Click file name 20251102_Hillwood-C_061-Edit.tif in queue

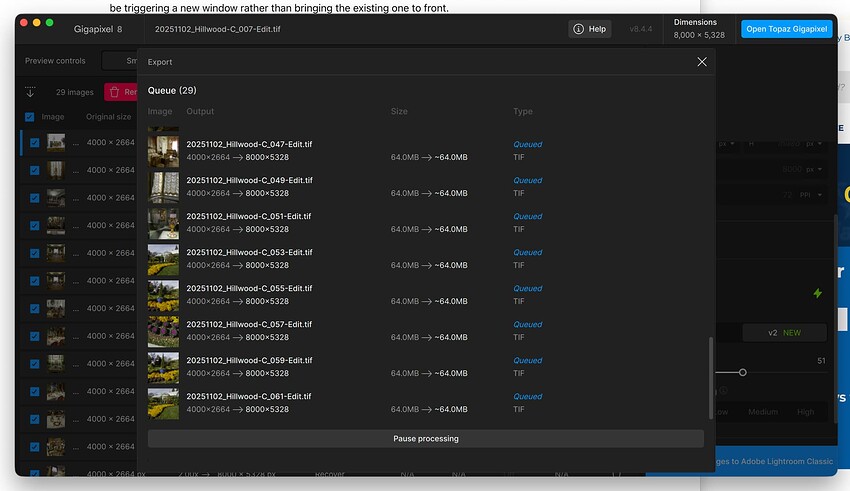[249, 396]
